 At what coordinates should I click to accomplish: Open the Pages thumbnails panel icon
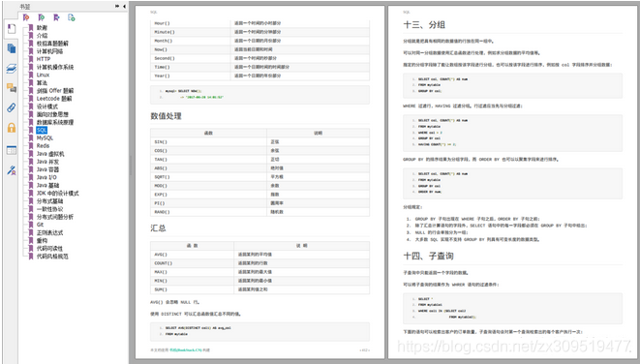click(12, 48)
